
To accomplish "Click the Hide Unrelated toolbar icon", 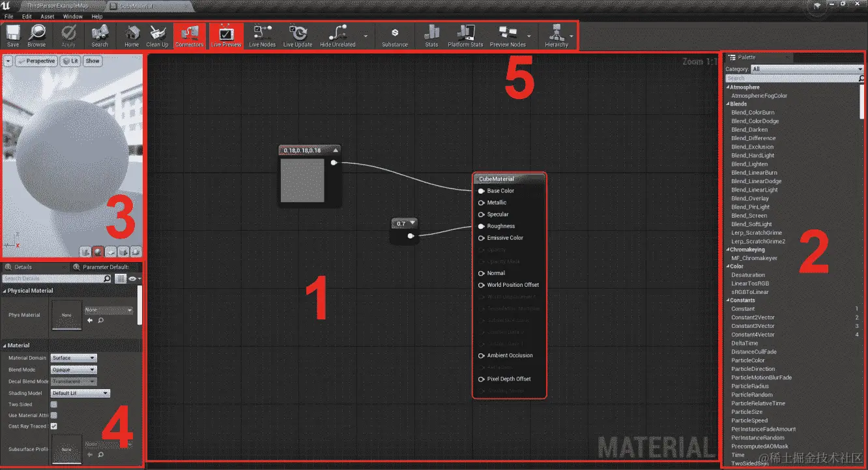I will point(338,33).
